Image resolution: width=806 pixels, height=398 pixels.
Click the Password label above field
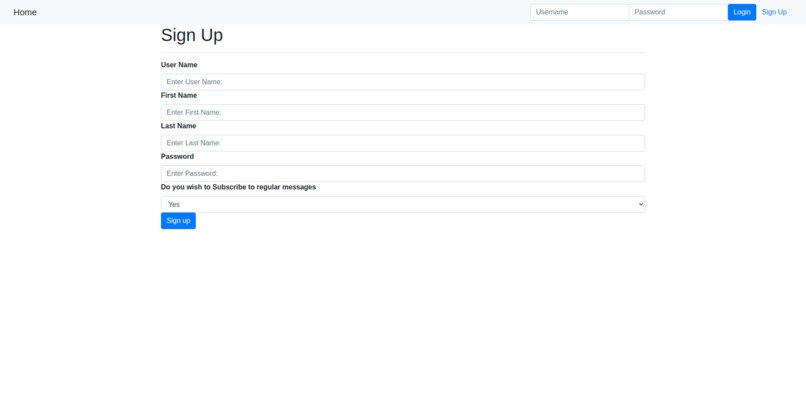177,156
